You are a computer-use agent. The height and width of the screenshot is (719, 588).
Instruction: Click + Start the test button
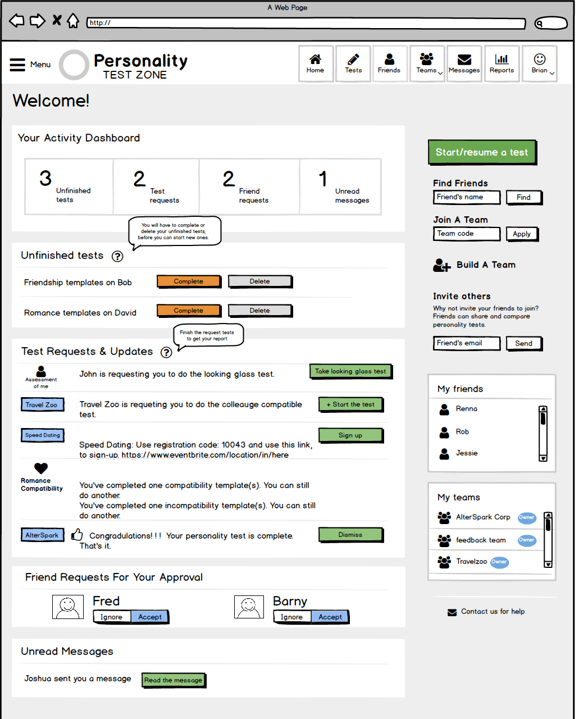pos(350,404)
